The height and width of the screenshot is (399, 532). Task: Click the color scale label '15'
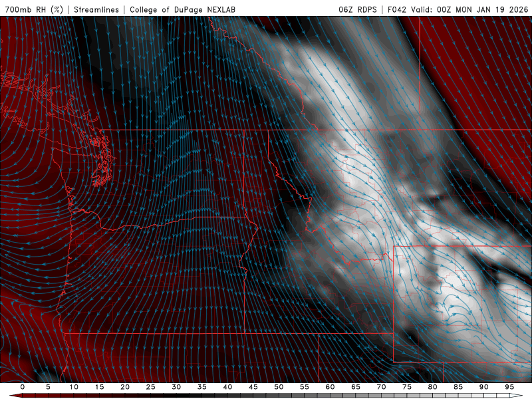pos(99,387)
